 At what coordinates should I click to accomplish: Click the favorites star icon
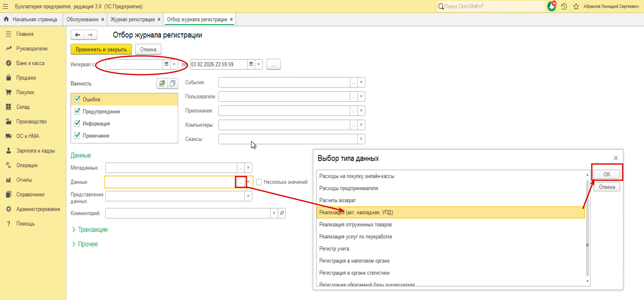coord(576,7)
